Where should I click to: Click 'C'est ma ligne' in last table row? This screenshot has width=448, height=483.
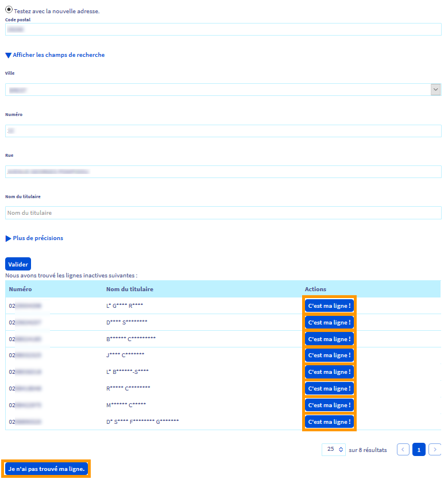pyautogui.click(x=329, y=422)
